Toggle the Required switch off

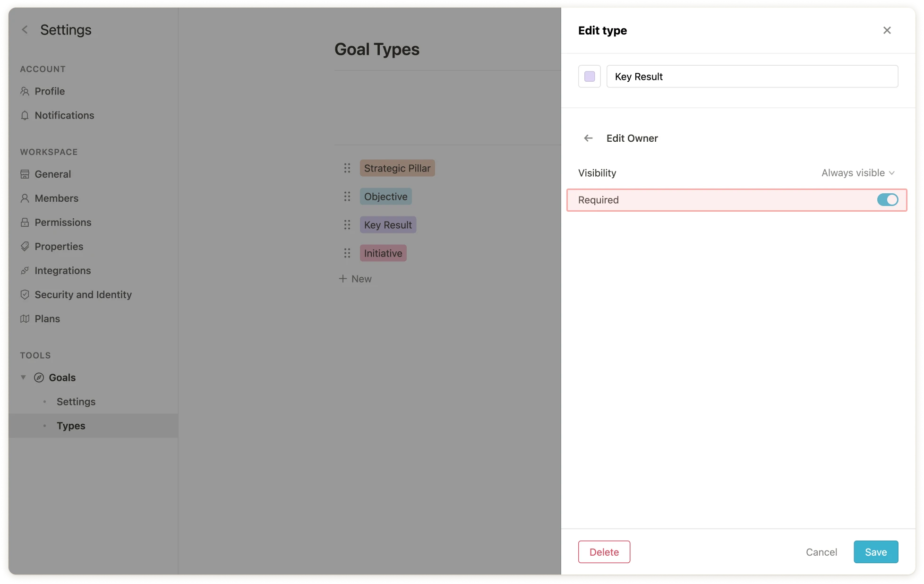(887, 200)
